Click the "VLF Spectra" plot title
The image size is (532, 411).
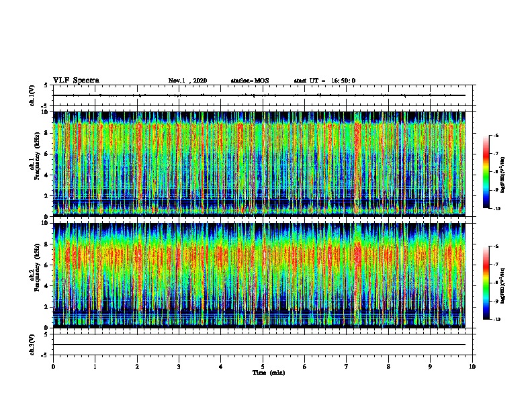pyautogui.click(x=76, y=81)
